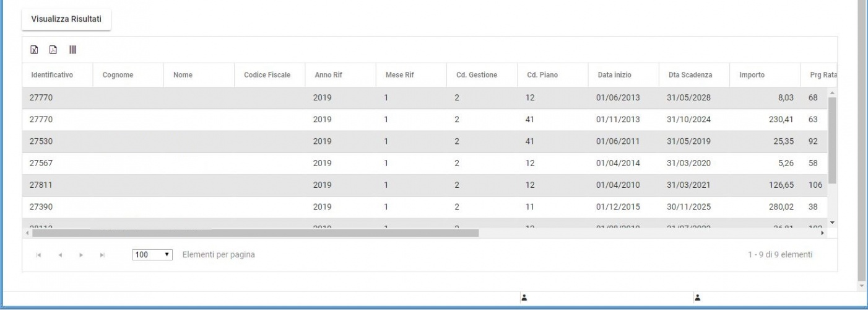Click Data inizio cell 01/04/2014
The height and width of the screenshot is (310, 868).
618,164
